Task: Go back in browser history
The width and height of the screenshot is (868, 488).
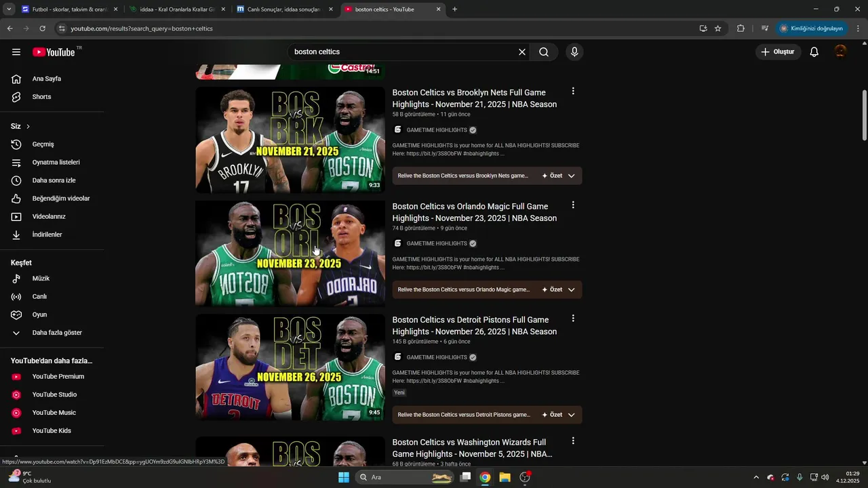Action: pos(9,28)
